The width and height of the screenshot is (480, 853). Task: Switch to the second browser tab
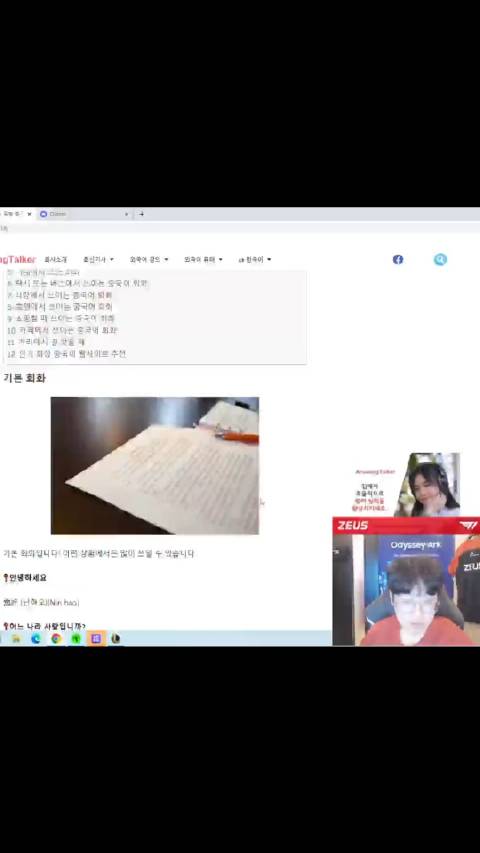click(84, 214)
